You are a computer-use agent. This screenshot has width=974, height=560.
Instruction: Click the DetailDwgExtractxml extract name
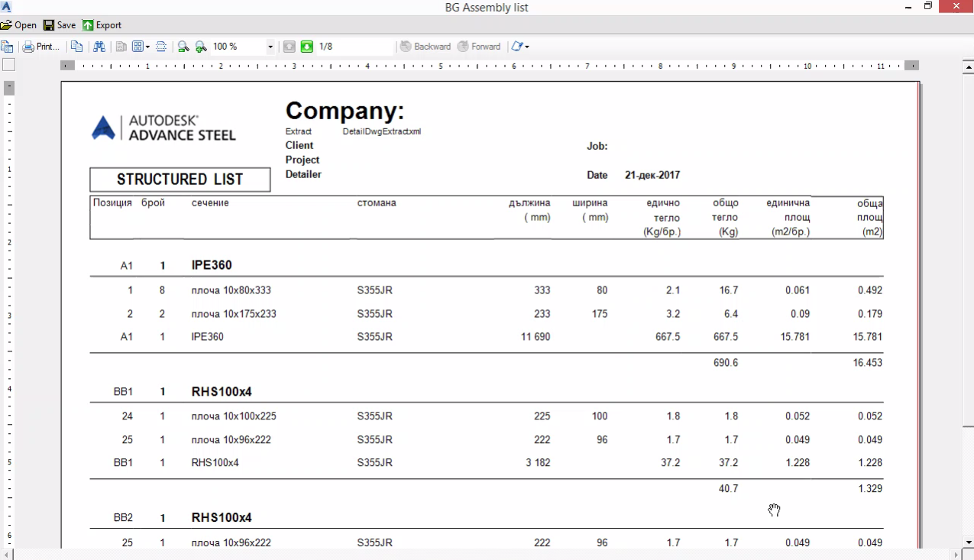(382, 131)
